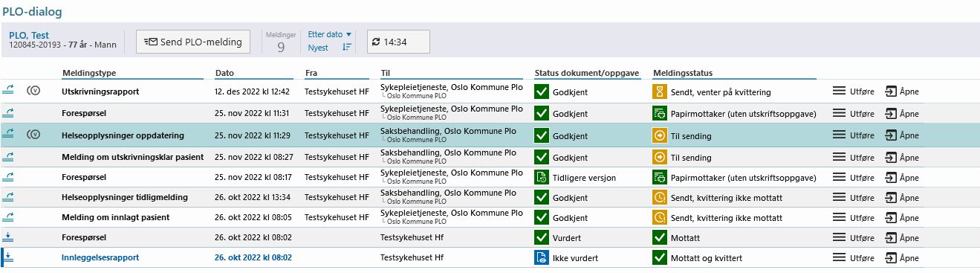Click hourglass status icon for Sendt, venter på kvittering
The height and width of the screenshot is (273, 980).
click(x=660, y=92)
